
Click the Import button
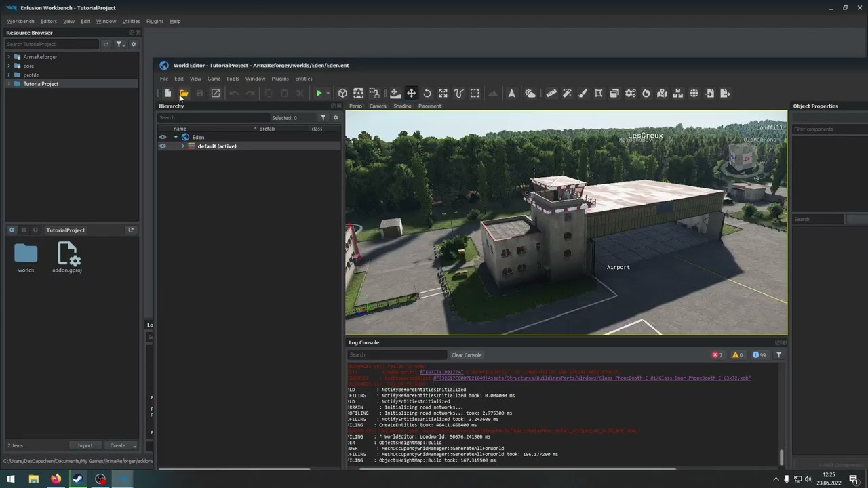coord(85,445)
